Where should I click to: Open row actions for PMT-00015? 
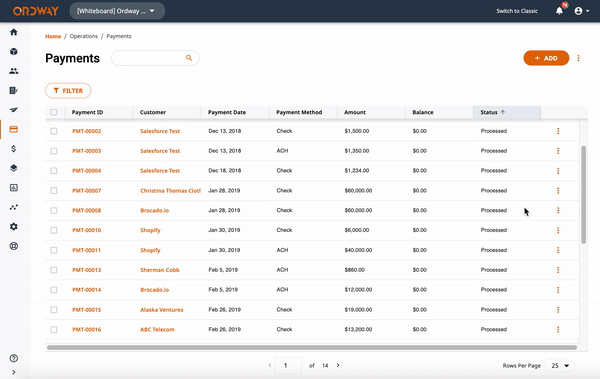click(558, 310)
